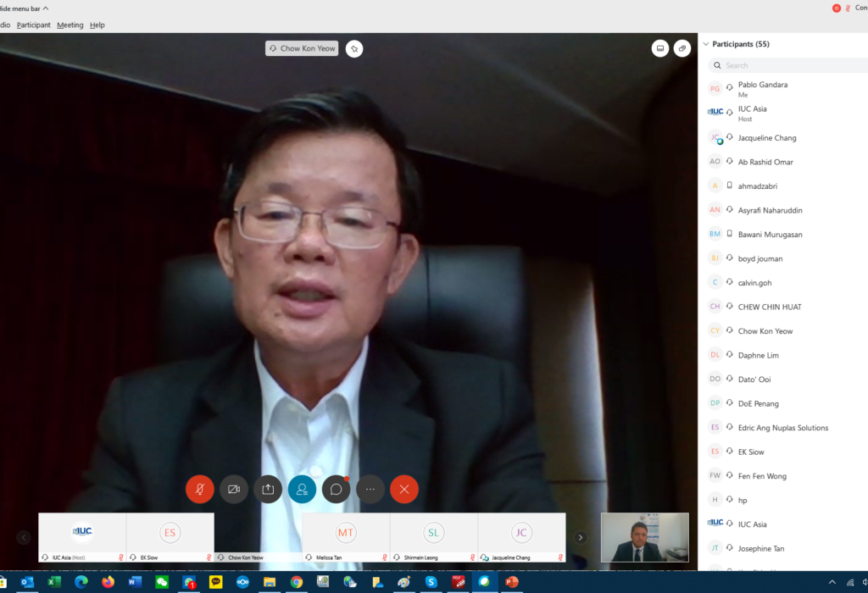Collapse the Participants section chevron
Viewport: 868px width, 593px height.
(x=705, y=43)
